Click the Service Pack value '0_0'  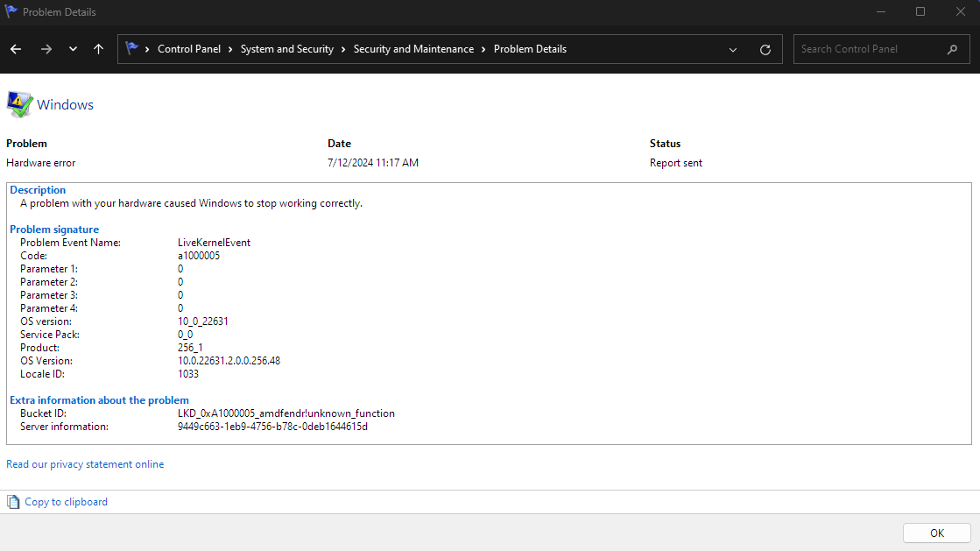tap(185, 335)
